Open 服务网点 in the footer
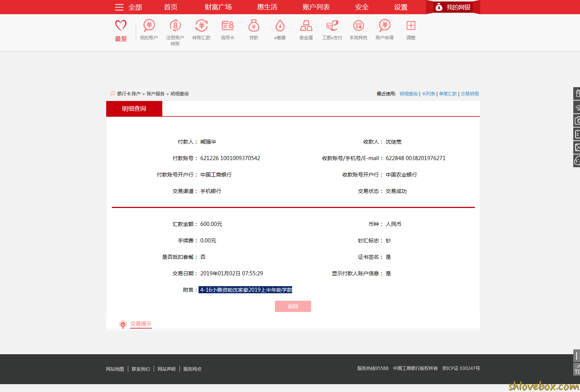This screenshot has width=580, height=392. tap(192, 369)
